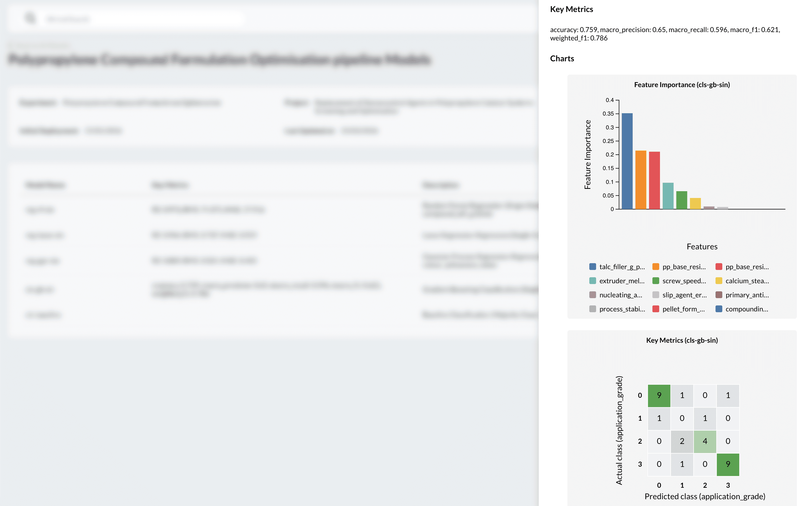Click the Charts section heading
This screenshot has width=812, height=506.
(562, 58)
